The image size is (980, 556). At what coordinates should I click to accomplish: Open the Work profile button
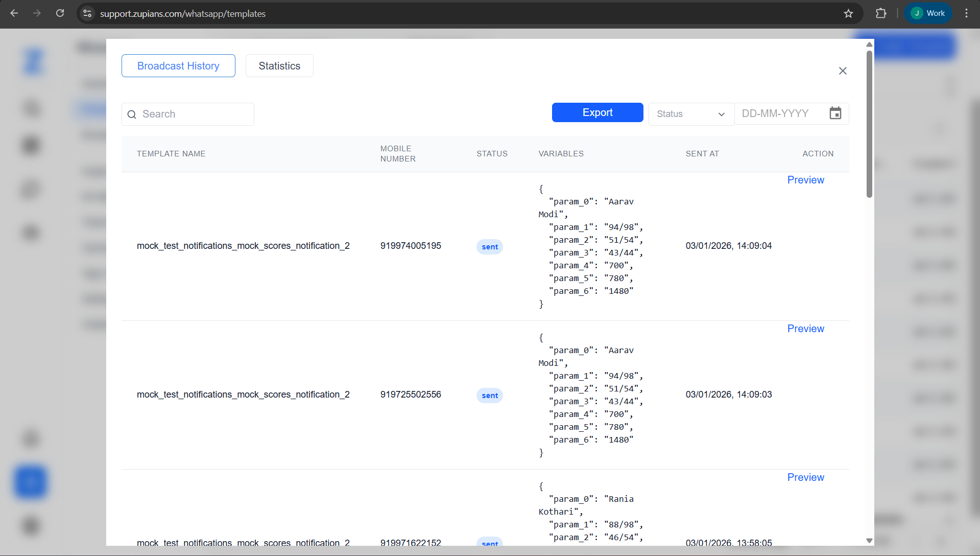928,13
